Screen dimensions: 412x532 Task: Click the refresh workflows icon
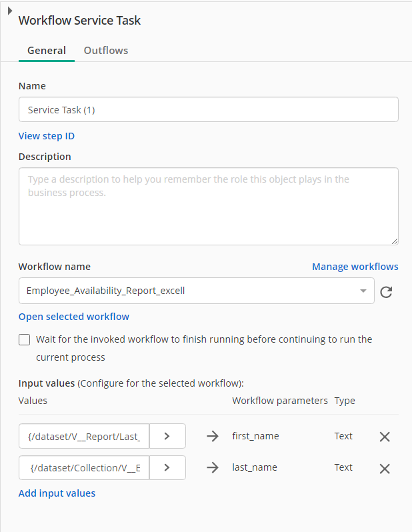point(385,291)
